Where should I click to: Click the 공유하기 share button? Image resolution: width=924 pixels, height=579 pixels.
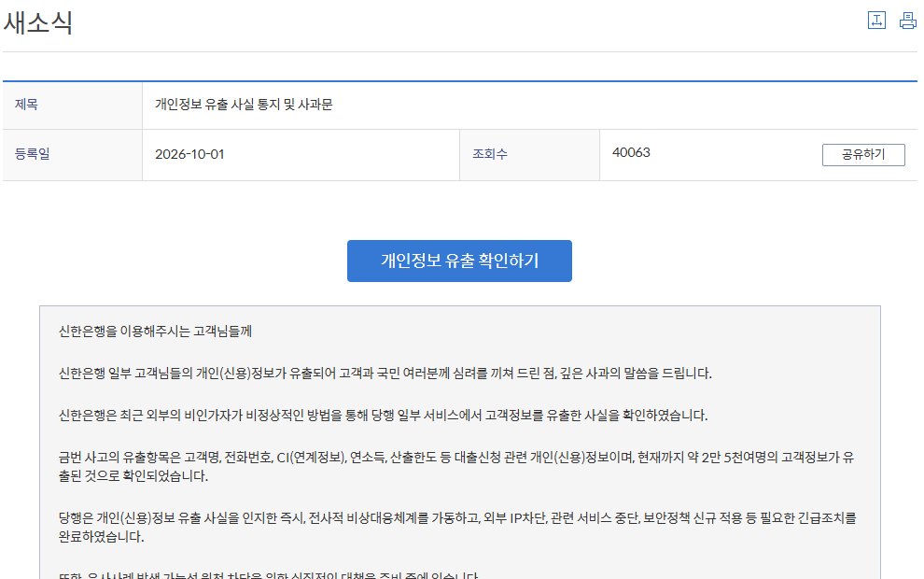click(x=863, y=154)
